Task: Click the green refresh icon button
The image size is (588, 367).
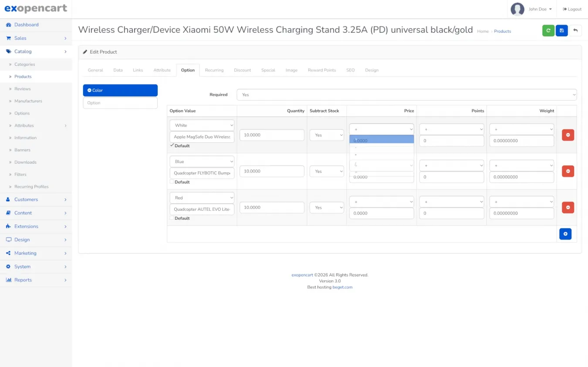Action: point(548,30)
